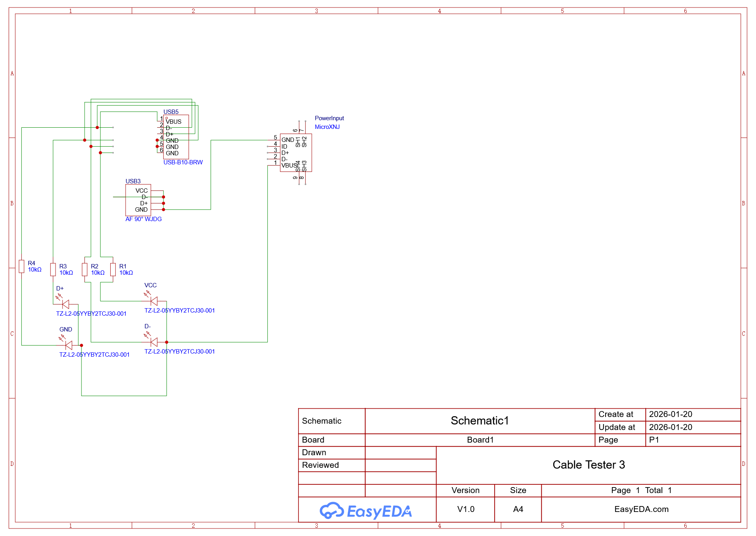Click the Schematic1 title field

pyautogui.click(x=480, y=421)
